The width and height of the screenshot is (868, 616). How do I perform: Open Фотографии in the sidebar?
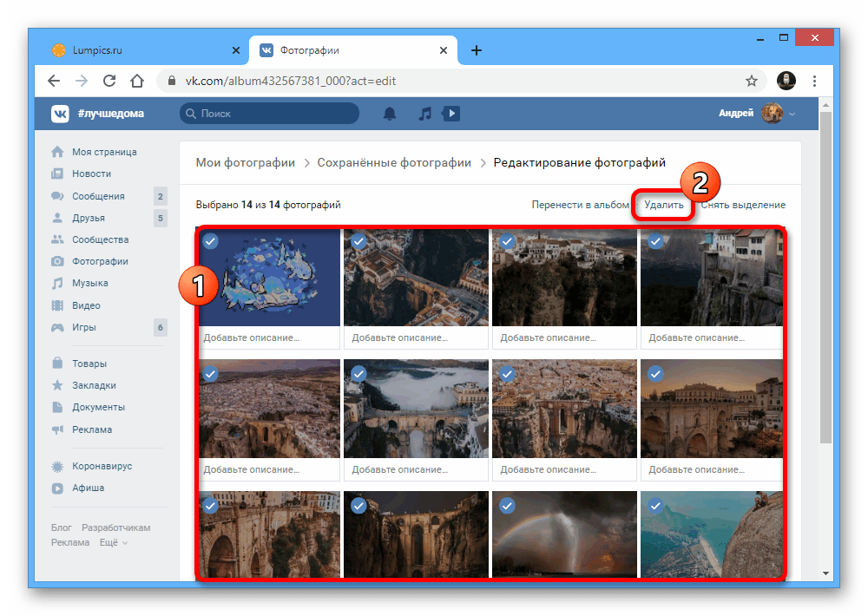100,261
